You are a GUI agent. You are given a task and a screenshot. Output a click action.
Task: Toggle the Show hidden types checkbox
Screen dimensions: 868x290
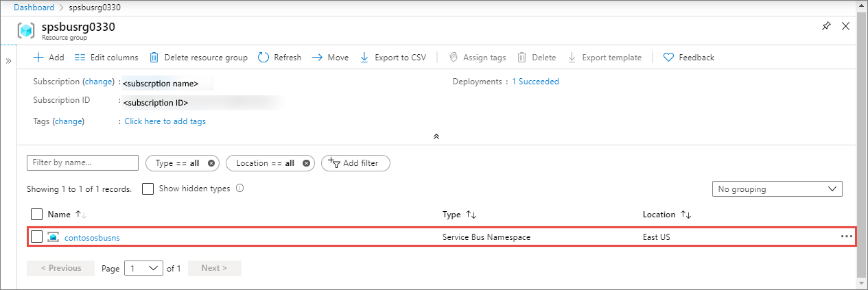click(x=148, y=189)
